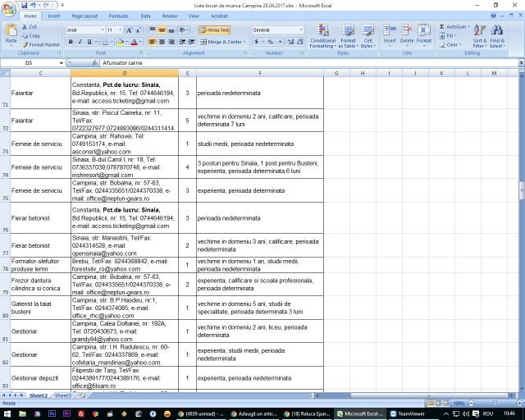
Task: Expand the Merge & Center options
Action: coord(244,42)
